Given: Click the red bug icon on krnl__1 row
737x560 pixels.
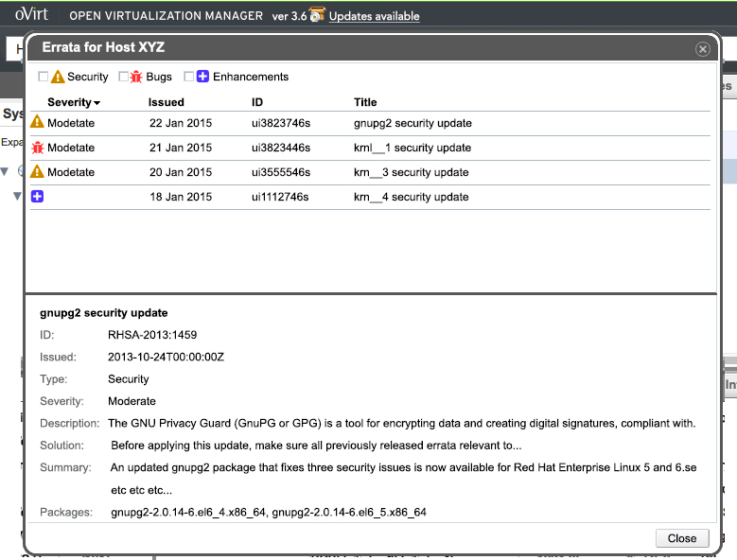Looking at the screenshot, I should [x=38, y=148].
